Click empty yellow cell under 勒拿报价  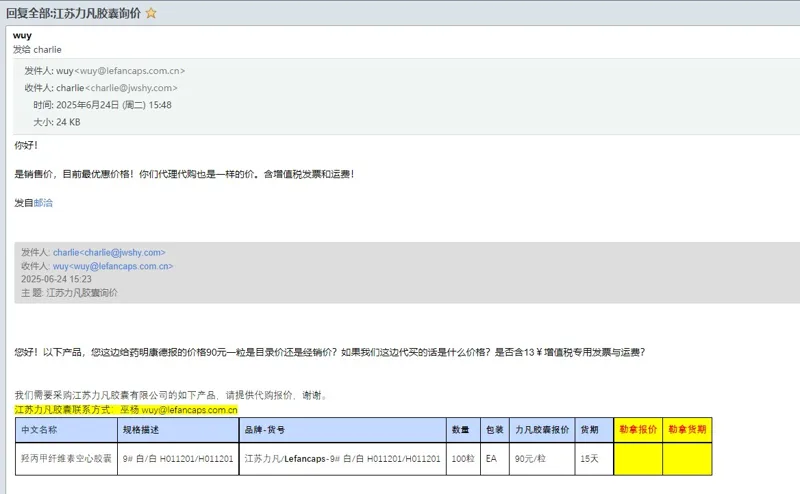[x=638, y=458]
